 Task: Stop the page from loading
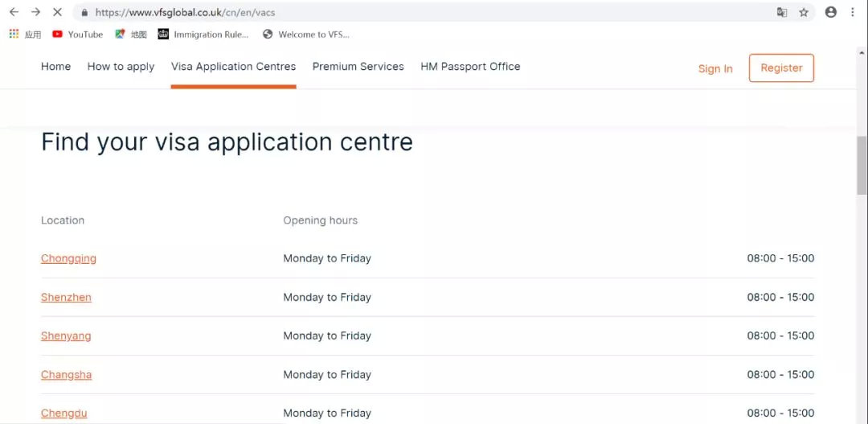57,12
